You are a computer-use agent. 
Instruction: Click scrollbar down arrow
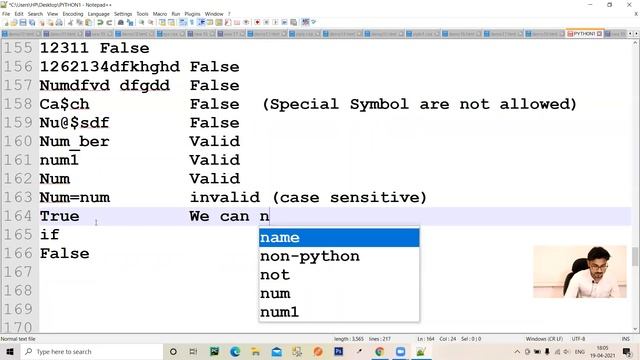(635, 329)
